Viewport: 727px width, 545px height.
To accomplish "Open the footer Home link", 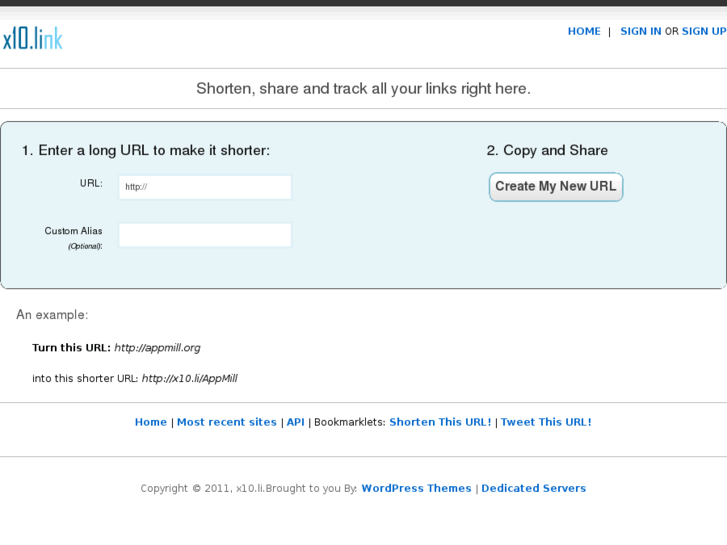I will click(x=151, y=422).
